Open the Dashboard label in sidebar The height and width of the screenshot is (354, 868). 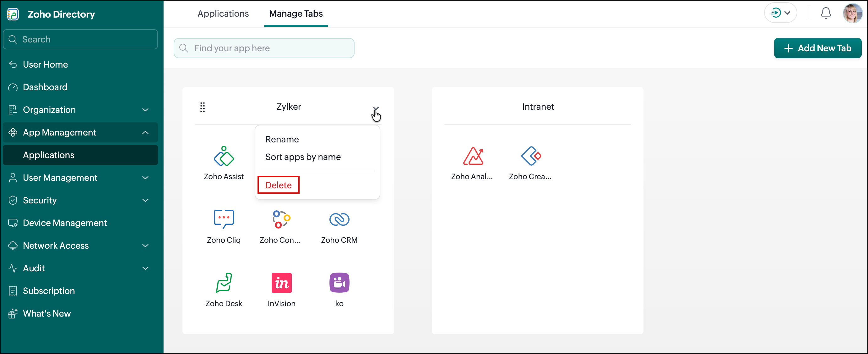tap(45, 87)
